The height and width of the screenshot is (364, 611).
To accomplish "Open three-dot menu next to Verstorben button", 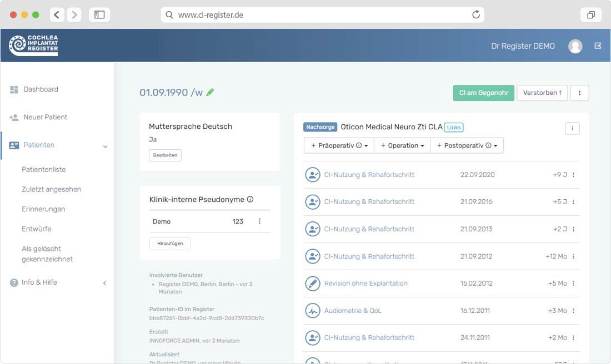I will click(579, 93).
